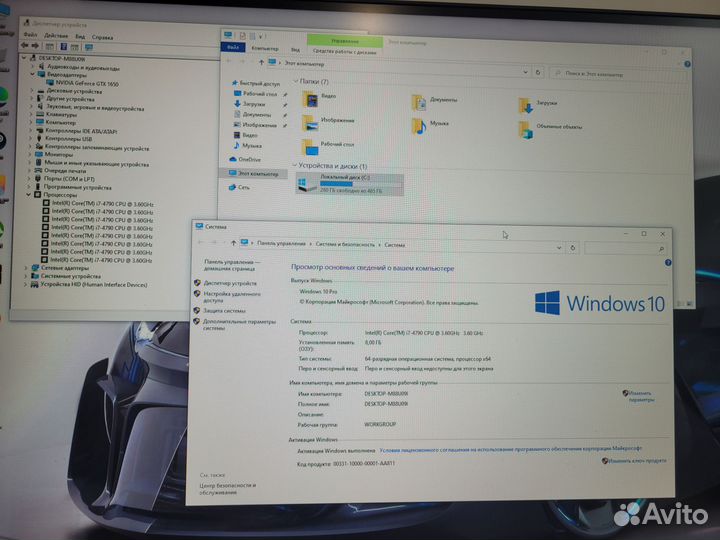720x540 pixels.
Task: Open the Вид menu in Device Manager
Action: tap(80, 37)
